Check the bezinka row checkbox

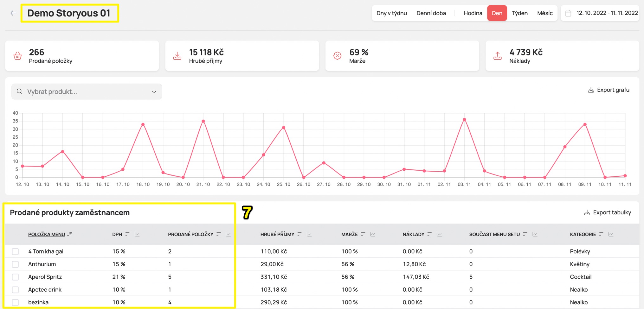tap(15, 302)
